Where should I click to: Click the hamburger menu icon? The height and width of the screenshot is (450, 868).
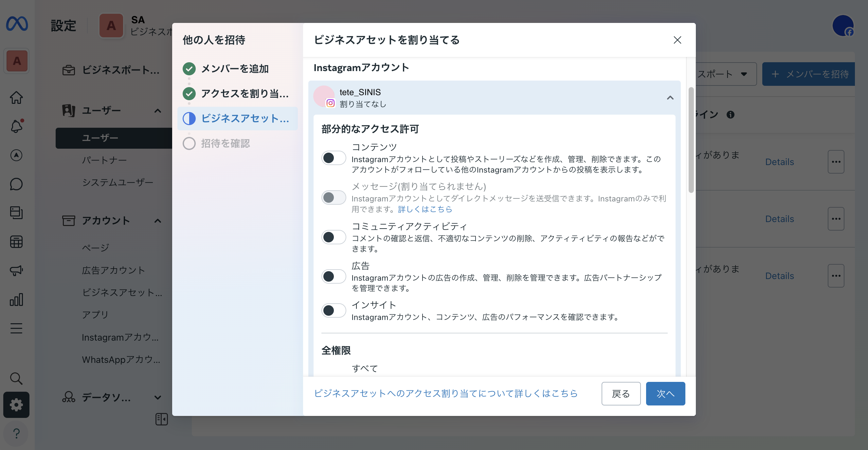click(16, 328)
